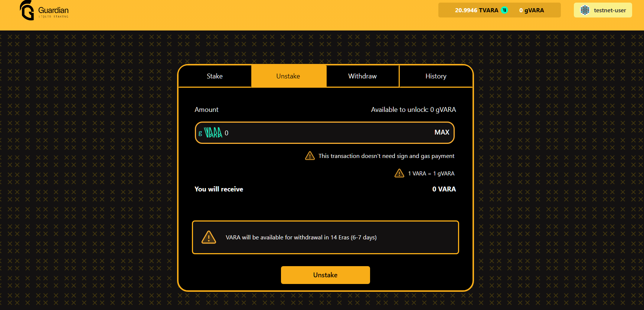Click the 0 VARA receive amount
The width and height of the screenshot is (644, 310).
pos(444,189)
